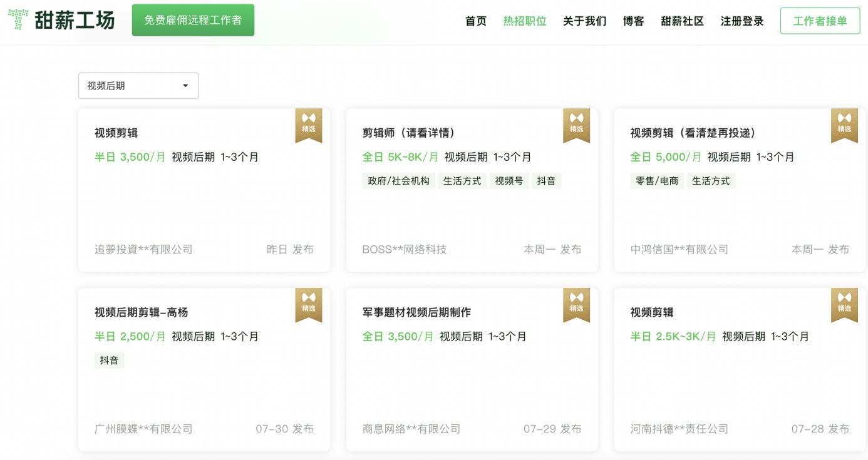The width and height of the screenshot is (868, 460).
Task: Click the 视频号 tag
Action: click(509, 181)
